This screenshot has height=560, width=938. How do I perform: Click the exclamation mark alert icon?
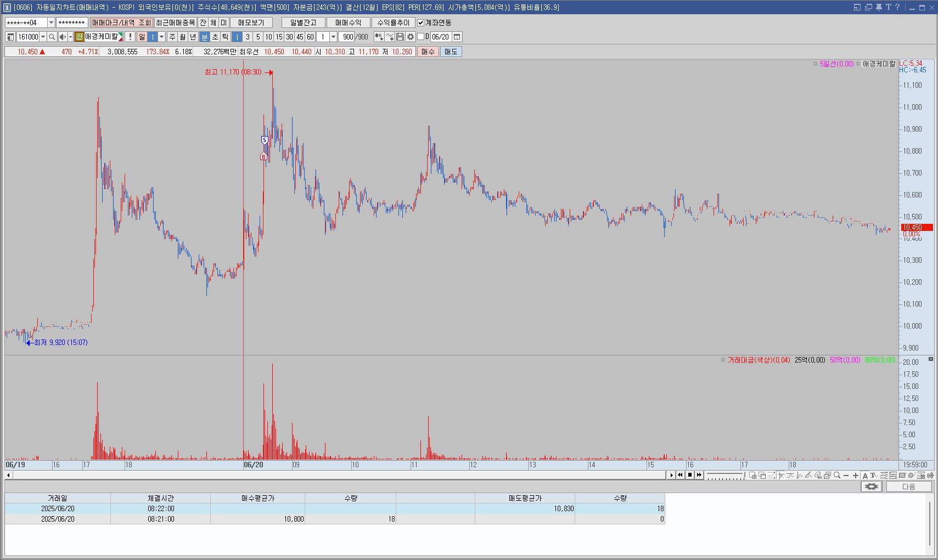click(x=130, y=37)
